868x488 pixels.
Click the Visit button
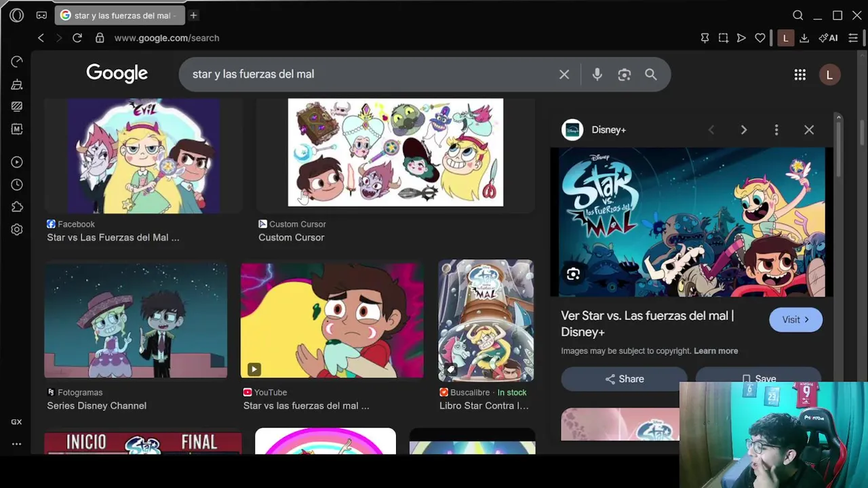(x=795, y=320)
